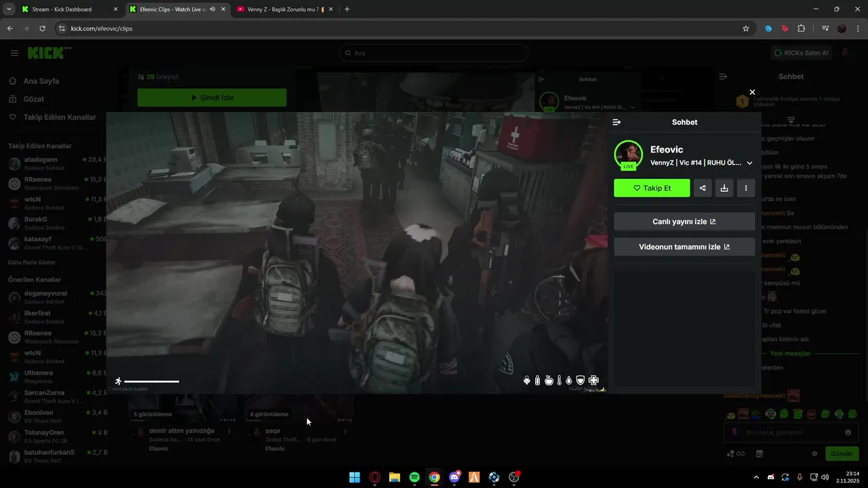Go back in browser history
The width and height of the screenshot is (868, 488).
[x=9, y=28]
